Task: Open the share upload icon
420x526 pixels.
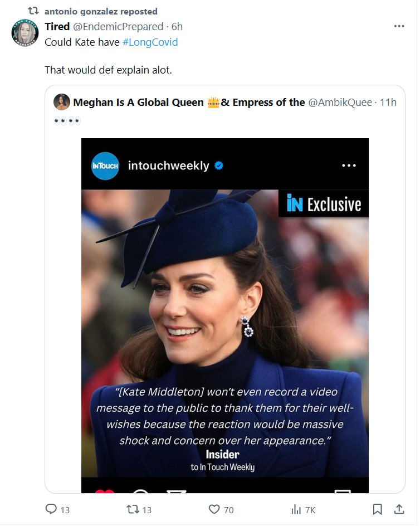Action: point(399,509)
